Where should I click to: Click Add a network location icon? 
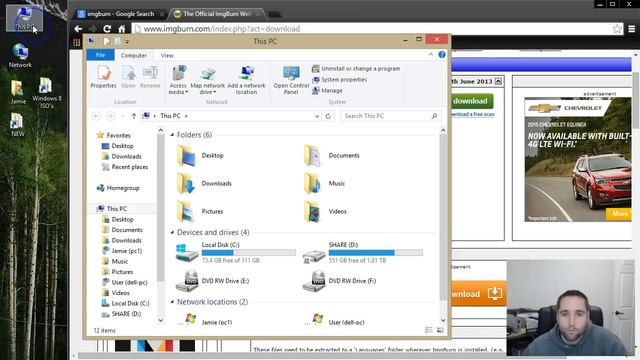(x=247, y=80)
